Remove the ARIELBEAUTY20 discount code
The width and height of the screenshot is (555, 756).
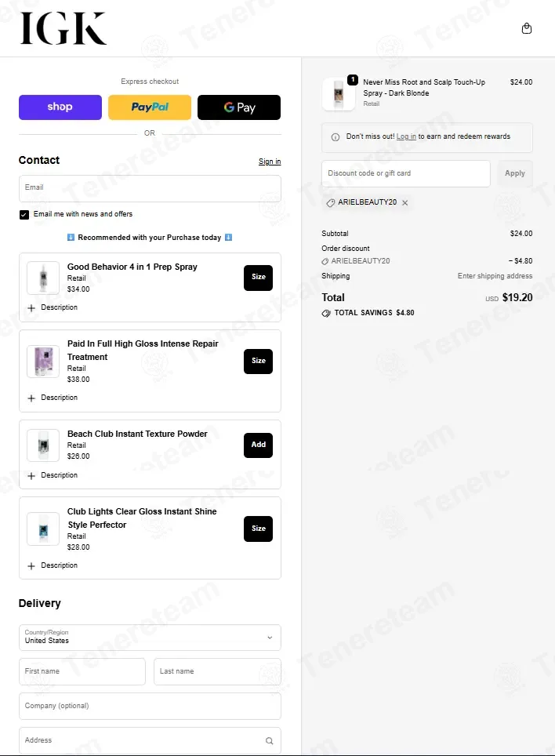pyautogui.click(x=405, y=203)
